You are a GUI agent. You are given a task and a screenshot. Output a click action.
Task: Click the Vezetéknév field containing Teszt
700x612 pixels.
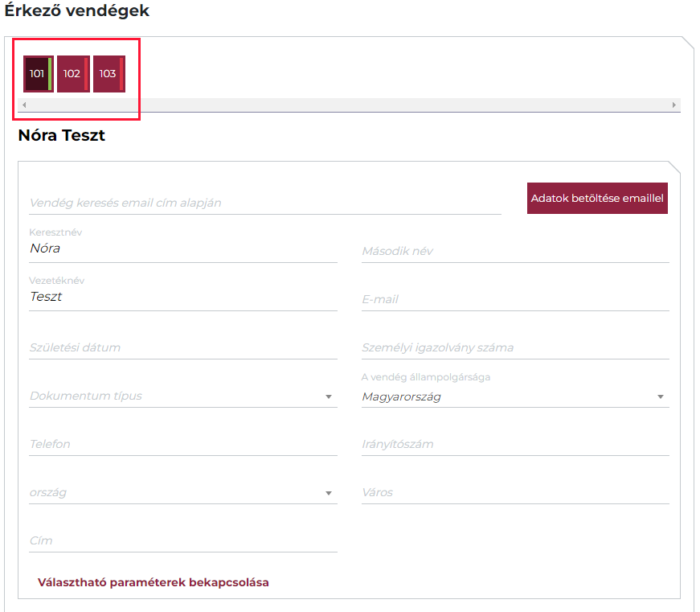point(182,297)
